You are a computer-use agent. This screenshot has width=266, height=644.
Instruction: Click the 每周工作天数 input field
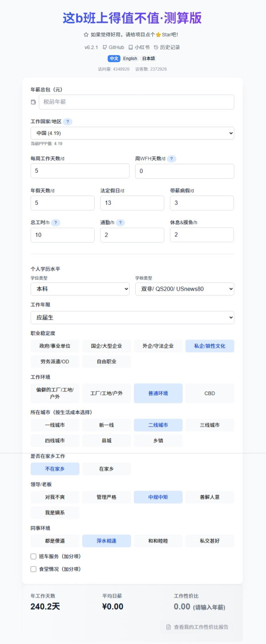pos(80,171)
